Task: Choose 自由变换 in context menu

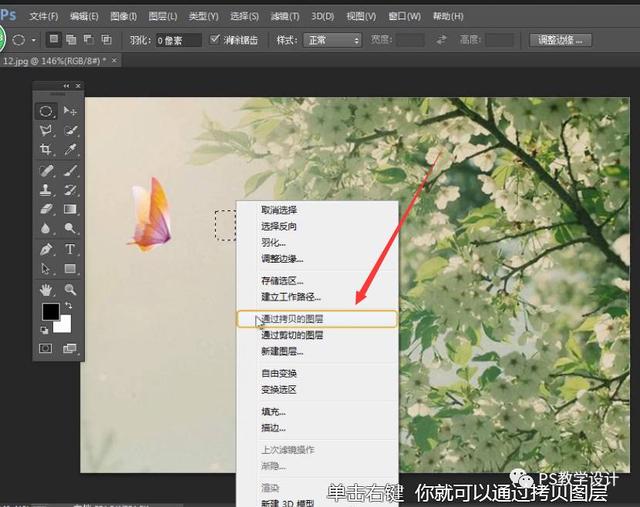Action: pos(317,373)
